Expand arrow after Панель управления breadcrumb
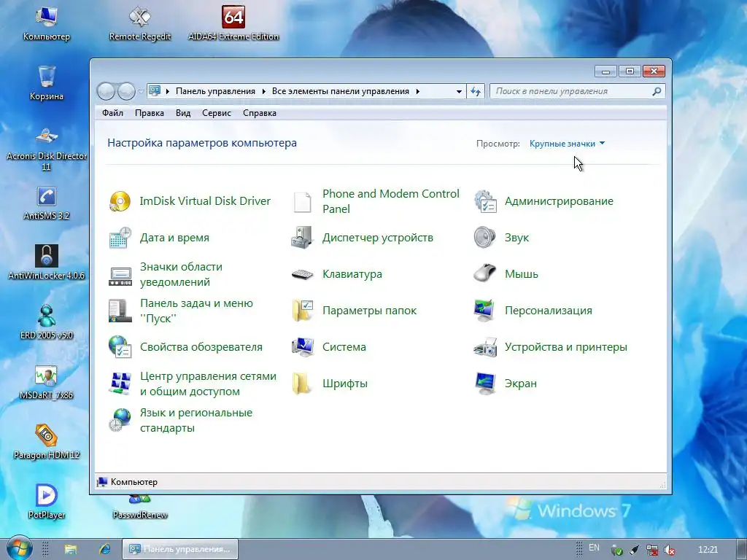The image size is (747, 560). coord(263,91)
